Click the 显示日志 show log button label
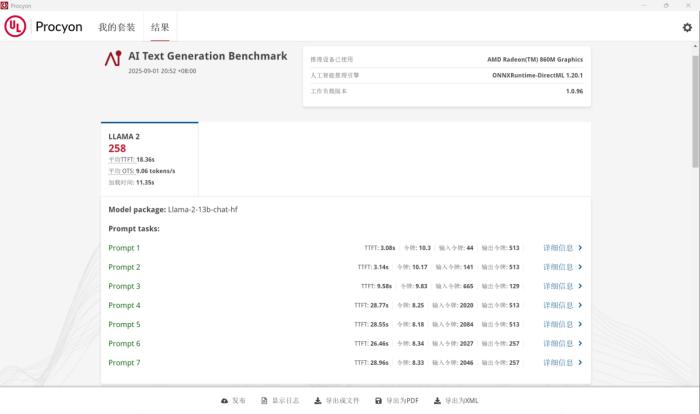 click(x=286, y=401)
